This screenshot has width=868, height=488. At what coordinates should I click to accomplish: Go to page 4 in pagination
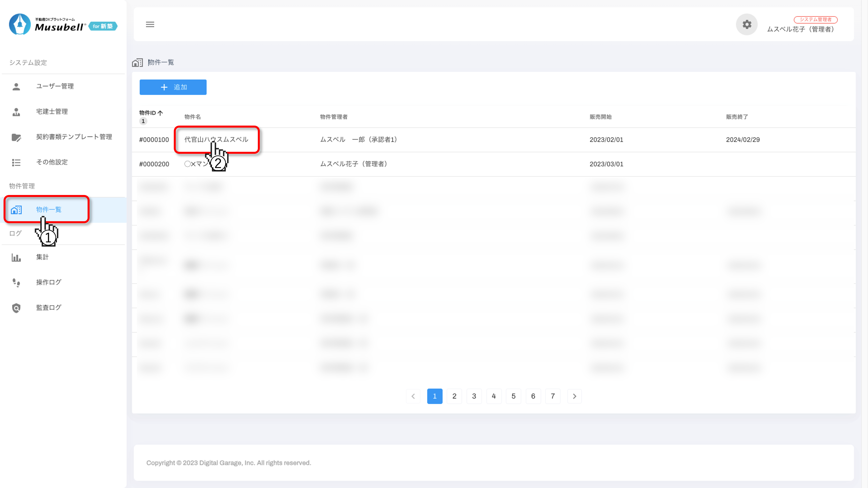click(494, 396)
